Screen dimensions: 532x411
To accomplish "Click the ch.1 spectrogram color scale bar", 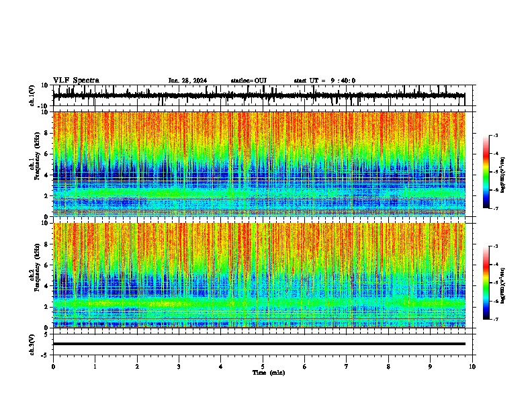I will (486, 172).
